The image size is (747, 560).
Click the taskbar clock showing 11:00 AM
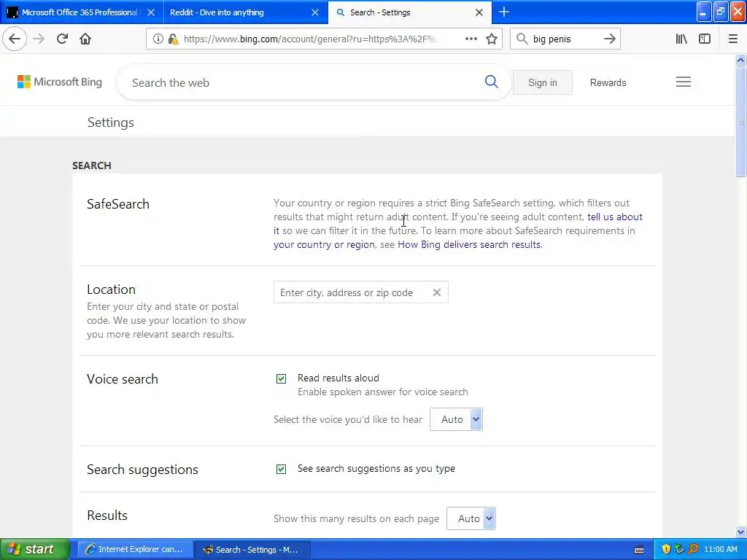click(x=720, y=550)
